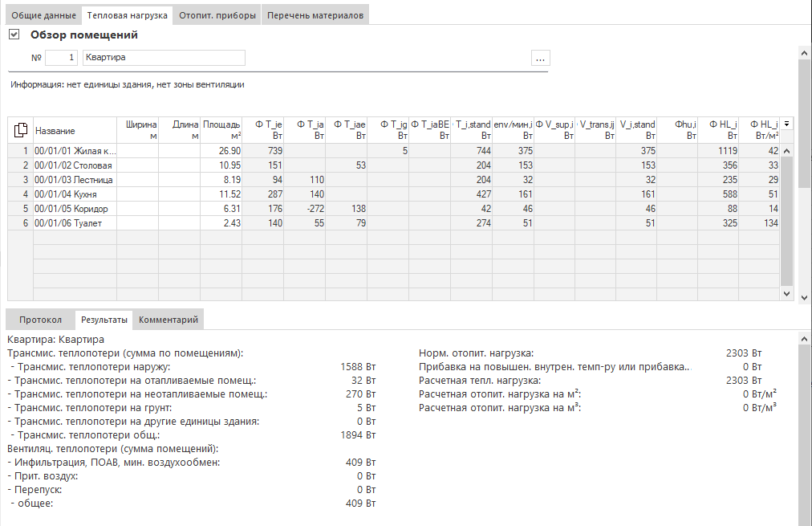Click the 2303 Вт Норм. отопит. нагрузка value
This screenshot has width=812, height=526.
pyautogui.click(x=744, y=353)
